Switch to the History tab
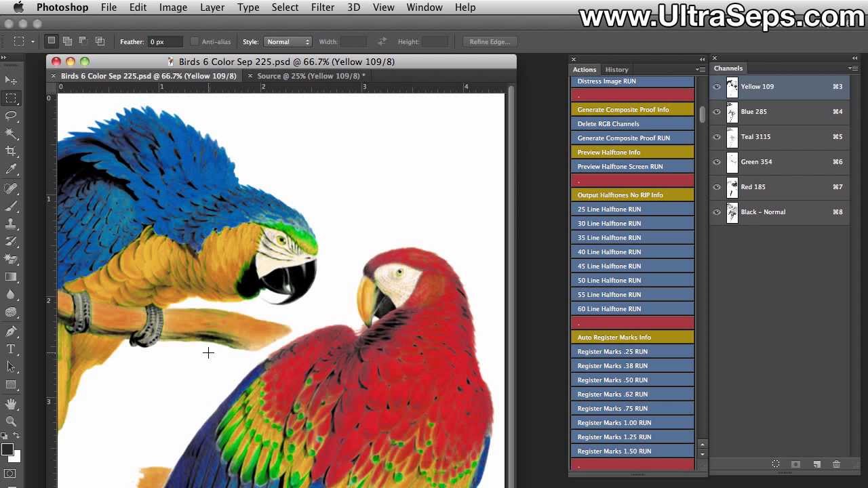The image size is (868, 488). click(x=616, y=69)
